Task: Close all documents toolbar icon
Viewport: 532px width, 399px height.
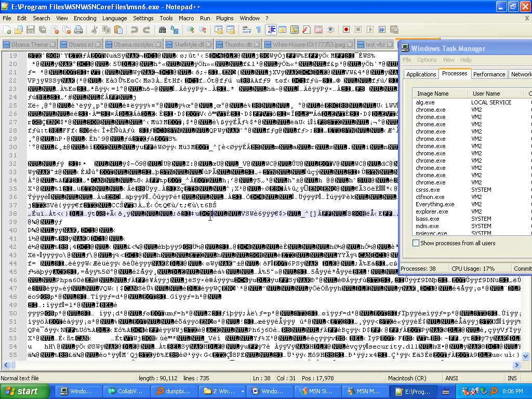Action: point(66,30)
